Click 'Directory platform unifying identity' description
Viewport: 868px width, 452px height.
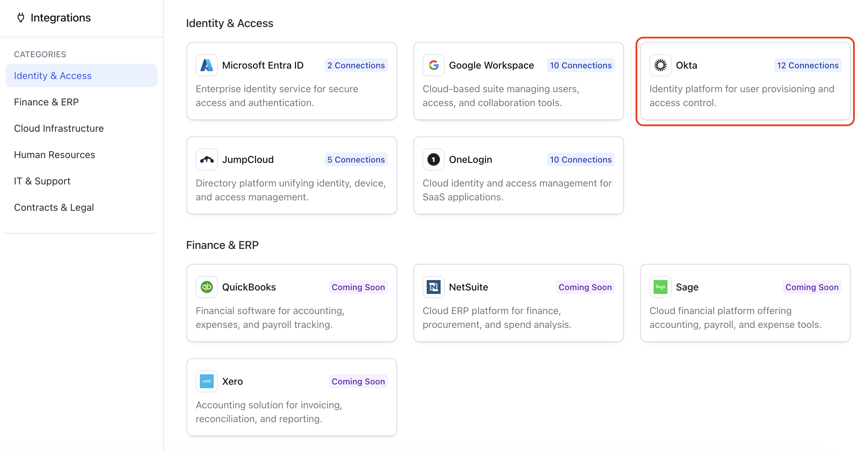[x=291, y=190]
